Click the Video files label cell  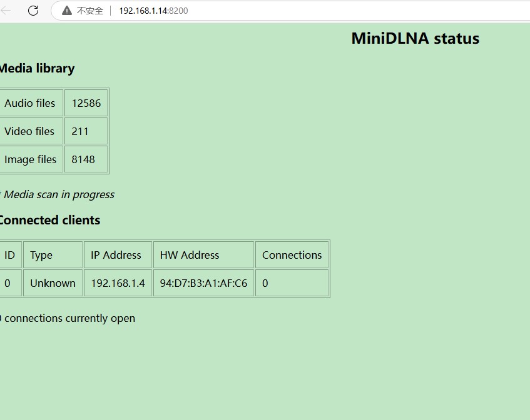(x=31, y=131)
